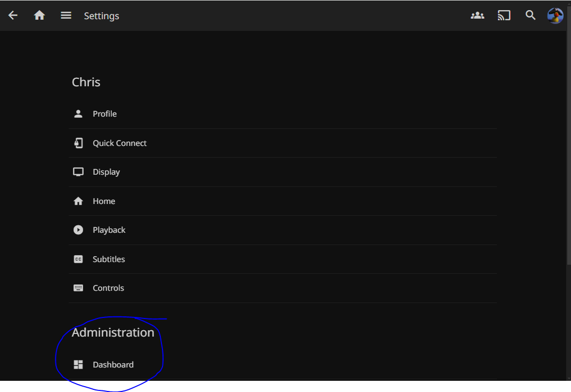Screen dimensions: 571x392
Task: Open the SyncPlay group icon
Action: coord(477,15)
